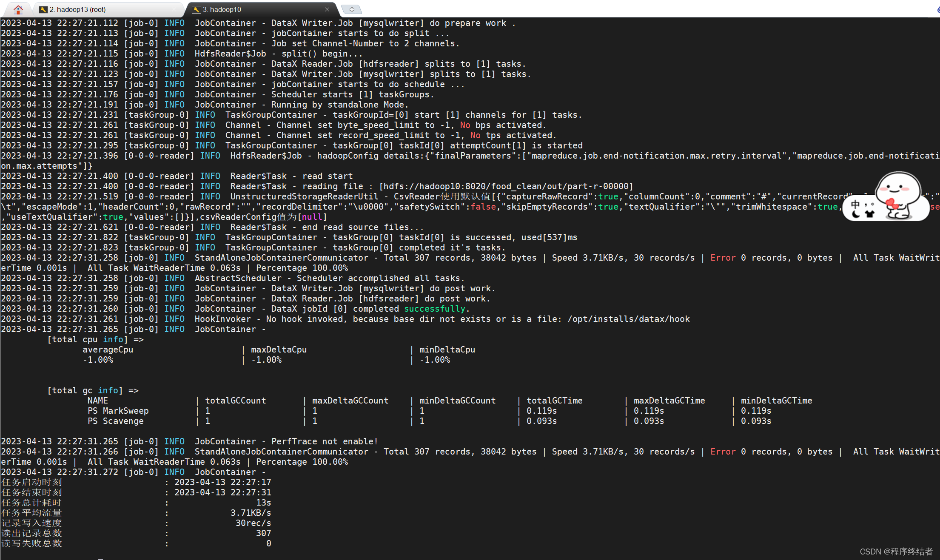Click the yellow 'null' value in CsvReader config

click(x=313, y=217)
